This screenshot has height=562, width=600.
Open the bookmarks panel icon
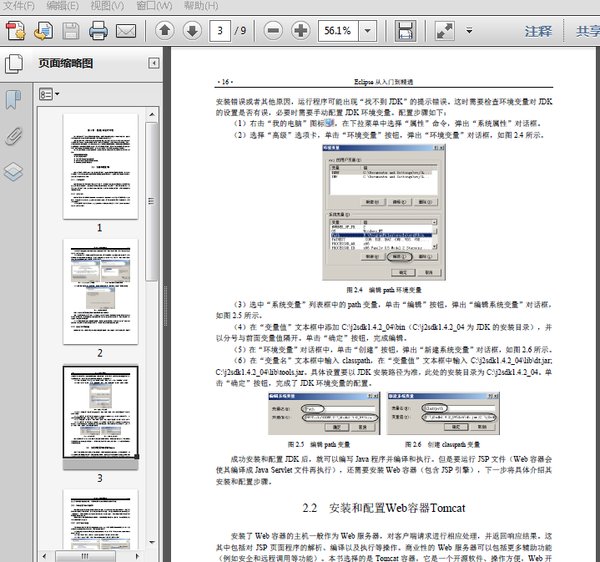pos(14,99)
